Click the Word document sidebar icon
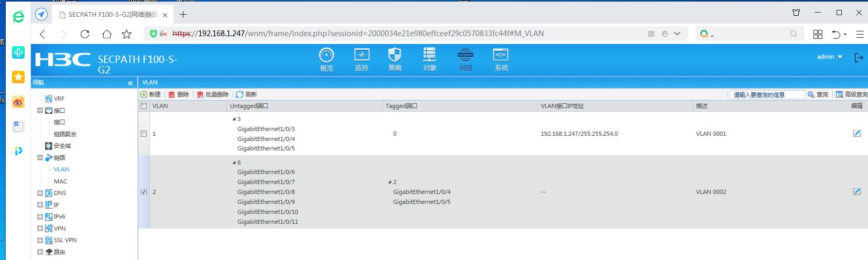The width and height of the screenshot is (868, 260). [18, 126]
